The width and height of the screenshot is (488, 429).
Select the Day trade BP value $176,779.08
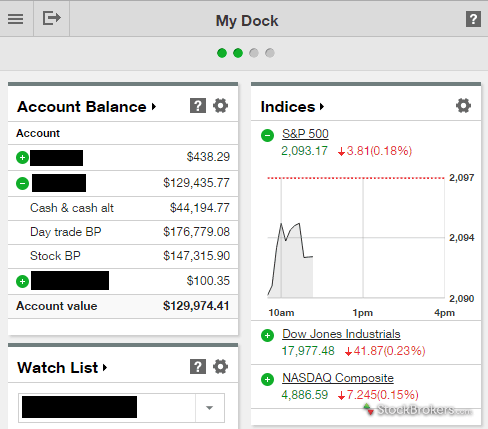tap(196, 232)
